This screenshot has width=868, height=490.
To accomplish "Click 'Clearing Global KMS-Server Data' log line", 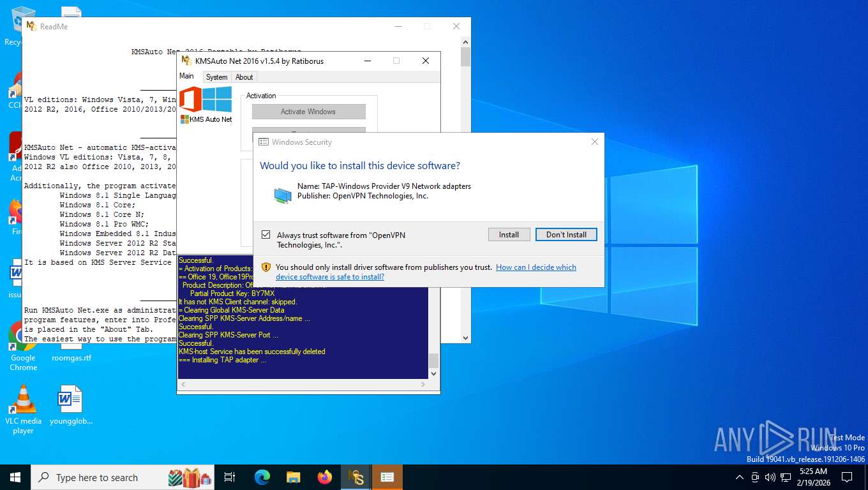I will [x=231, y=310].
